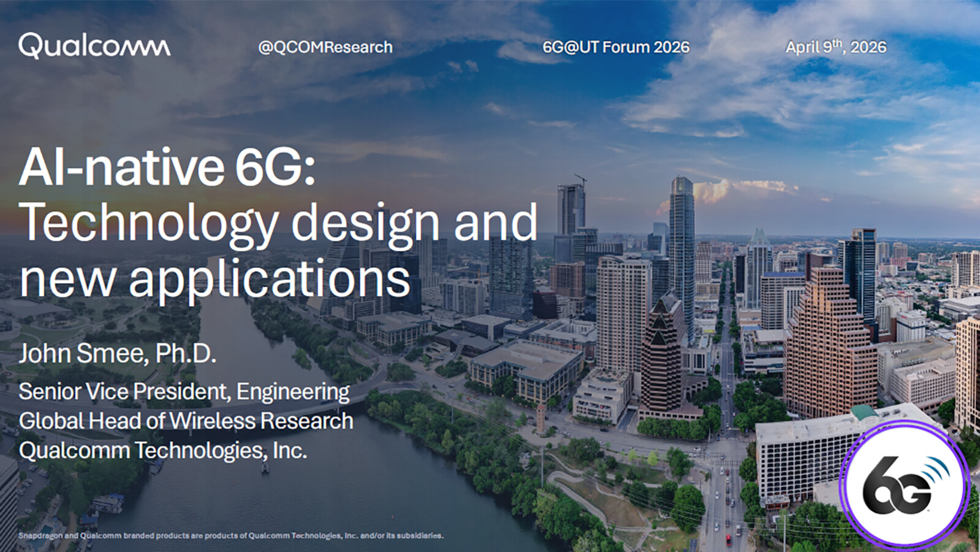Select the presenter name 'John Smee, Ph.D.'
Viewport: 980px width, 552px height.
pos(117,354)
